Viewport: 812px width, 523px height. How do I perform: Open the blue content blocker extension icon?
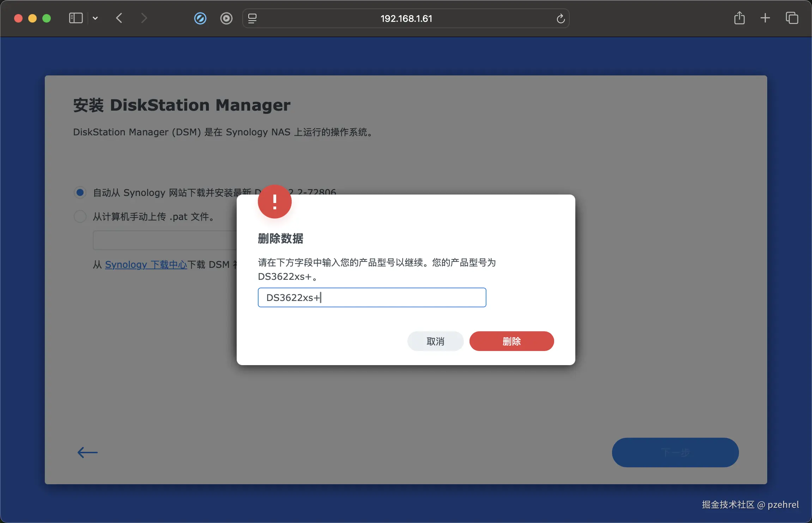(200, 18)
